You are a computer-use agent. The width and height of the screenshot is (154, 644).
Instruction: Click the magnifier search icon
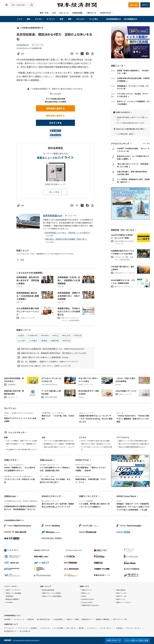[31, 5]
